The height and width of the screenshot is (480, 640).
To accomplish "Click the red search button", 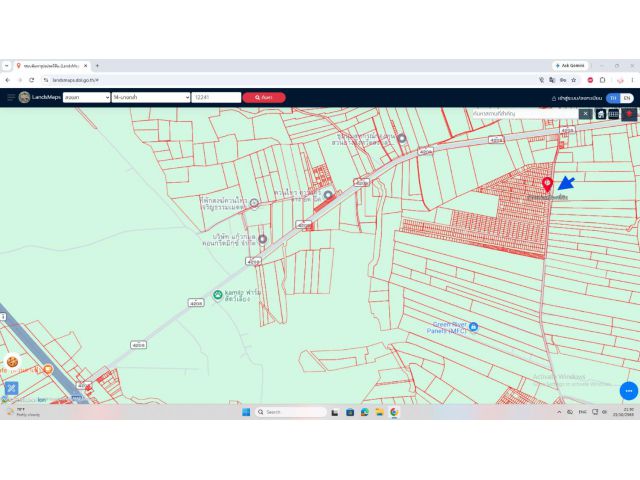I will click(264, 98).
